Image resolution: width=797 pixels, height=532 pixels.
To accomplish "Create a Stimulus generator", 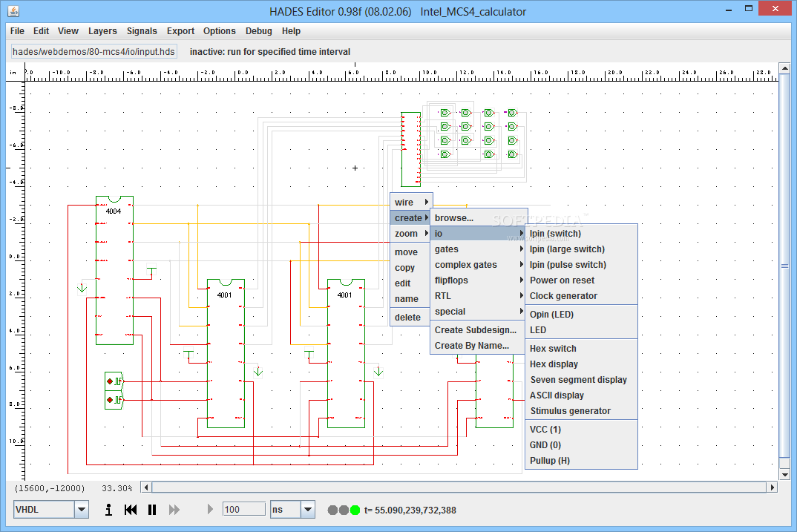I will pyautogui.click(x=581, y=410).
